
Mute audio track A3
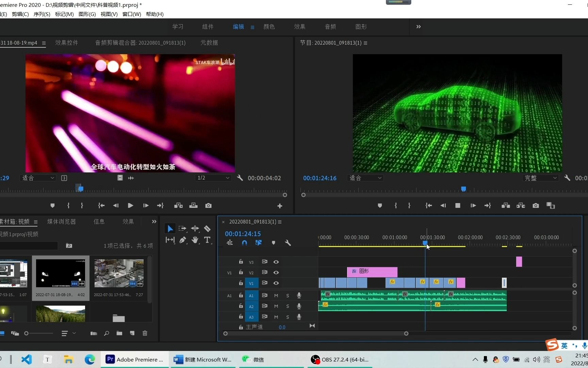pos(276,317)
